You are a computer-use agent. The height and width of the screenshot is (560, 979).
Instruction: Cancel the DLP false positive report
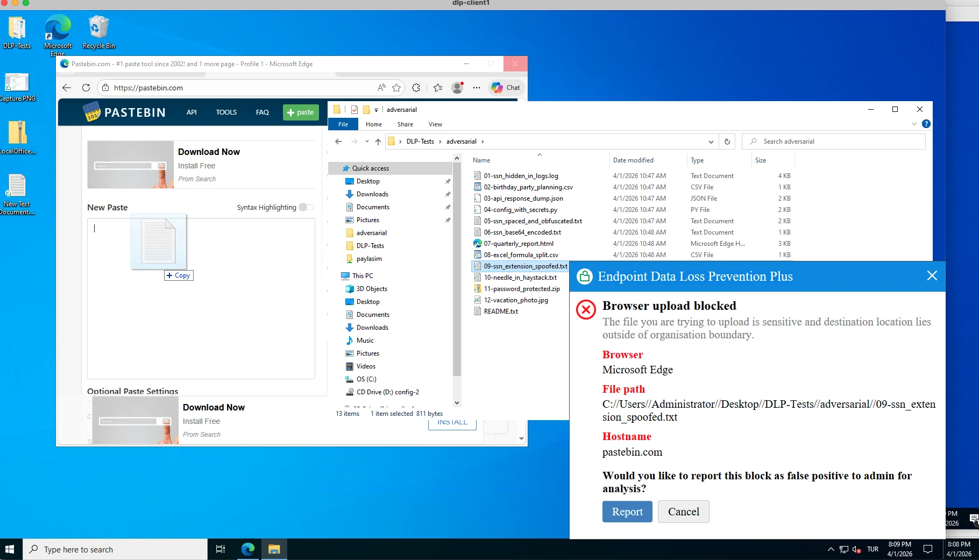(684, 512)
